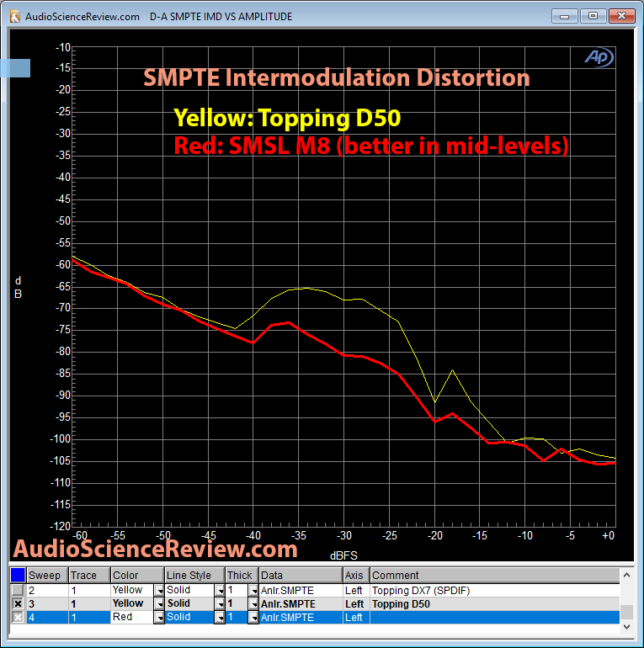This screenshot has height=648, width=644.
Task: Click the -120 label on the y-axis
Action: [61, 526]
